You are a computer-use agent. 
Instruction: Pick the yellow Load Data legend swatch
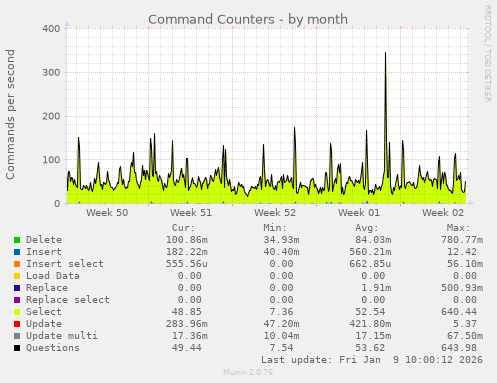coord(17,276)
